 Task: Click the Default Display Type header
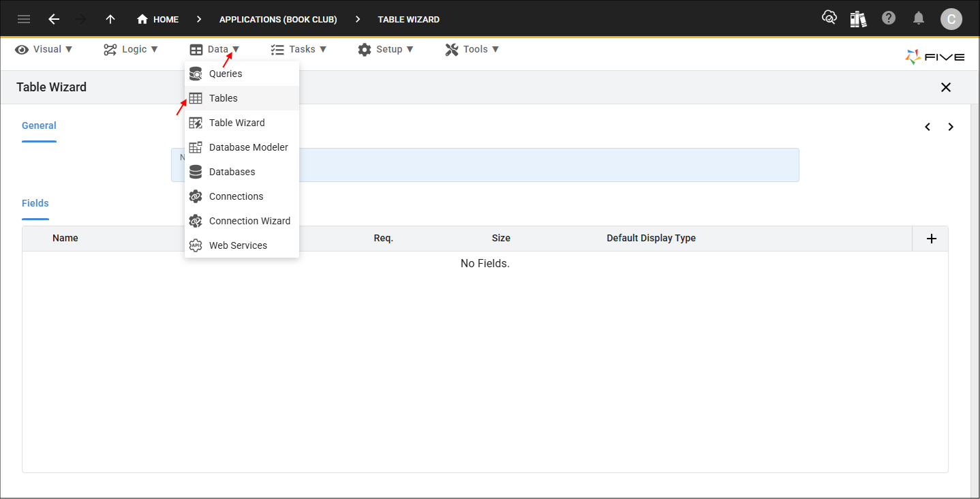click(x=652, y=238)
